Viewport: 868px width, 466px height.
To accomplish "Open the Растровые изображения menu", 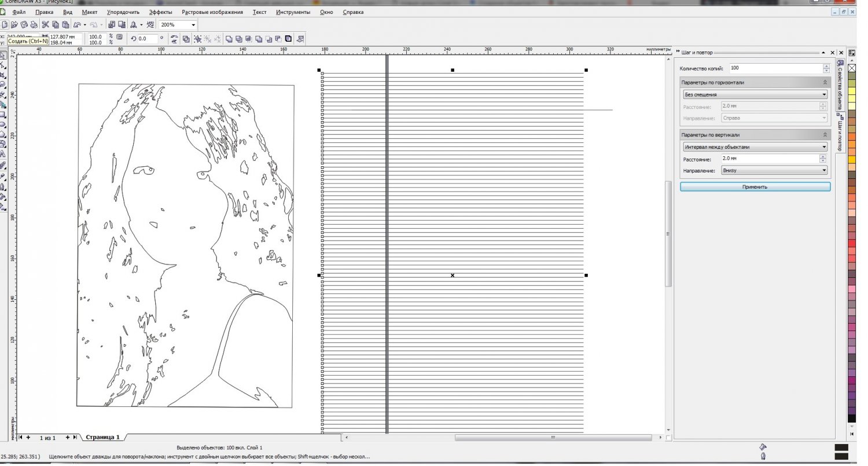I will click(x=212, y=12).
